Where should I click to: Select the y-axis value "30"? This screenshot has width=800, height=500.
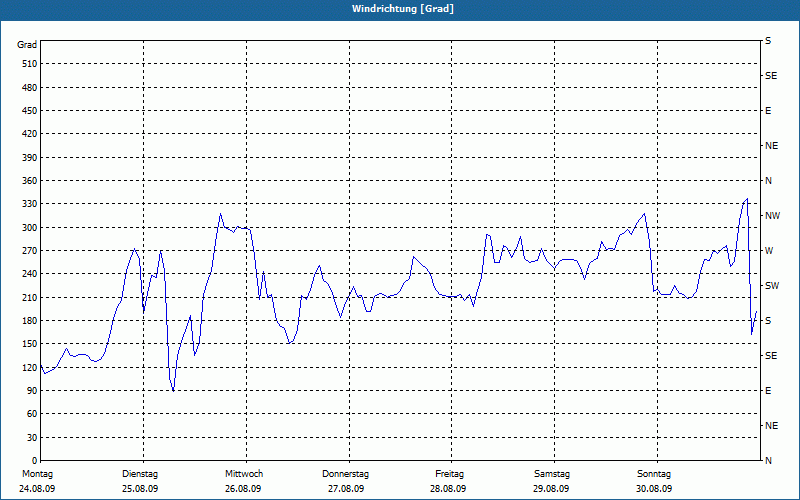point(32,438)
